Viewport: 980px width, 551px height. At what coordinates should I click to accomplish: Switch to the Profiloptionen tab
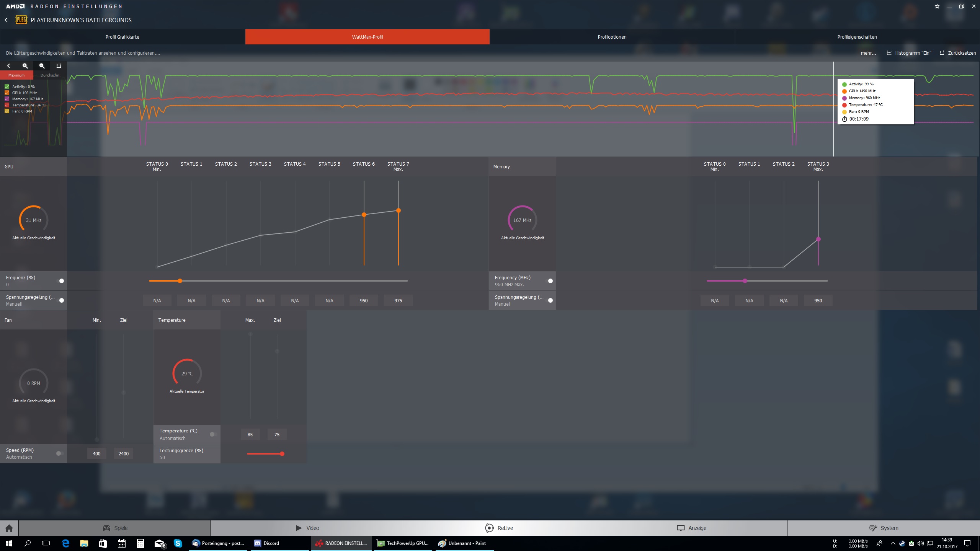click(612, 37)
